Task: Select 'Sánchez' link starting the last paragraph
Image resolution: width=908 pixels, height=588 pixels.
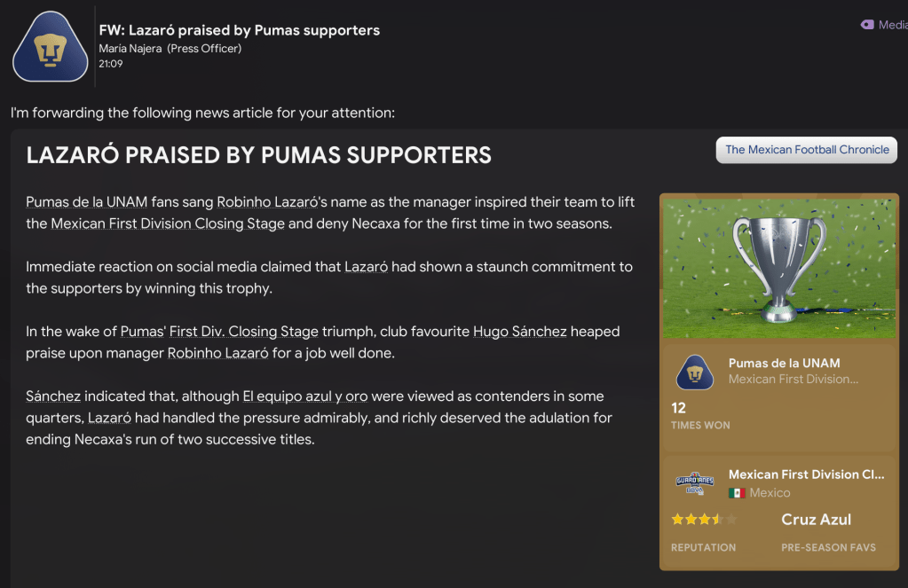Action: (53, 396)
